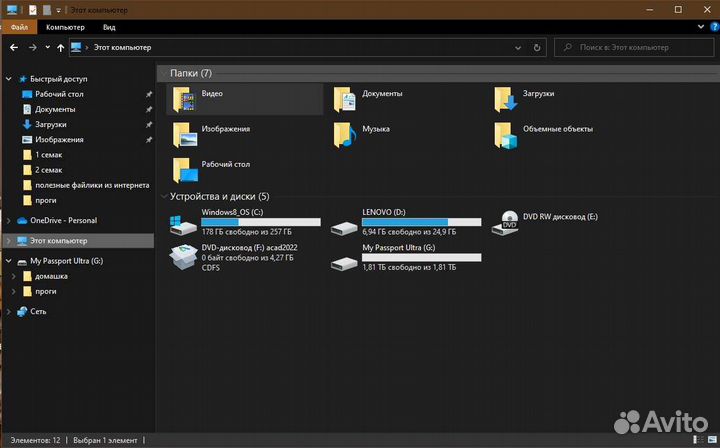The image size is (720, 448).
Task: Click the My Passport Ultra (G:) capacity bar
Action: (x=421, y=257)
